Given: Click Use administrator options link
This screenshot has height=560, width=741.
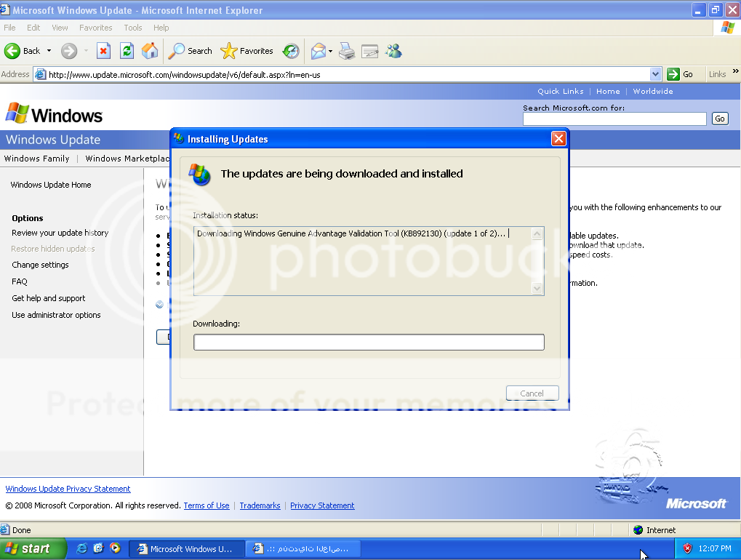Looking at the screenshot, I should tap(56, 315).
